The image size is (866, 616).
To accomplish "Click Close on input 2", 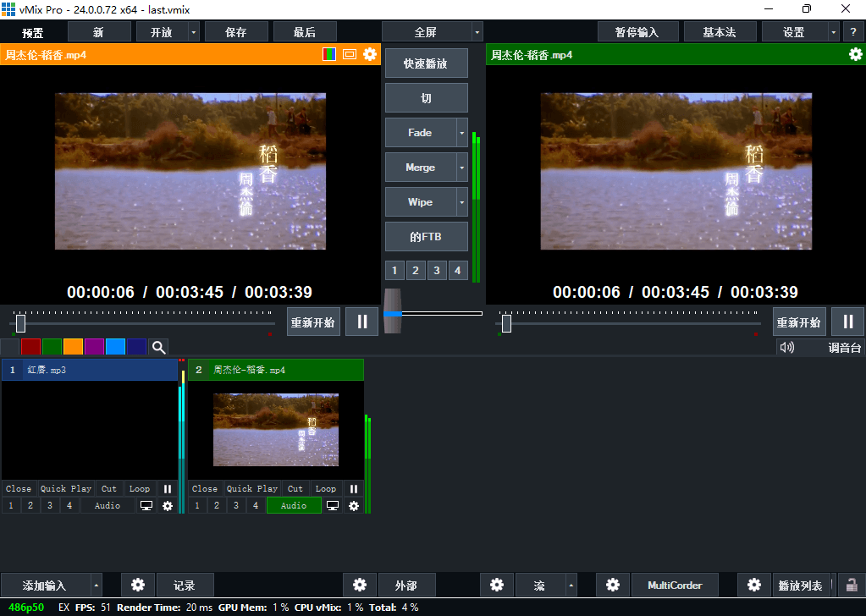I will pyautogui.click(x=204, y=488).
